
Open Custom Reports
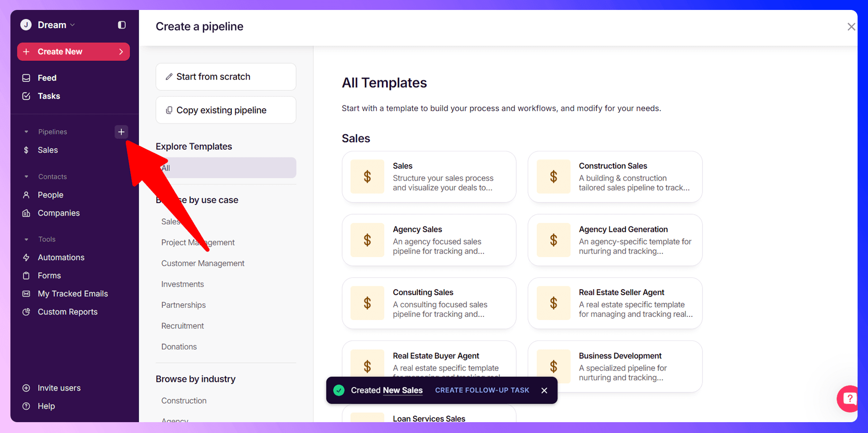coord(68,311)
